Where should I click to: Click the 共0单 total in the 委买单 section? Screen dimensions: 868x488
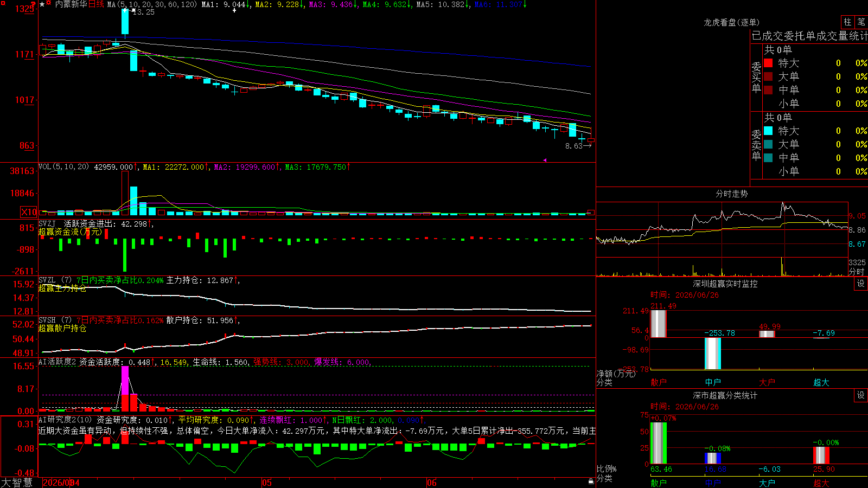778,49
